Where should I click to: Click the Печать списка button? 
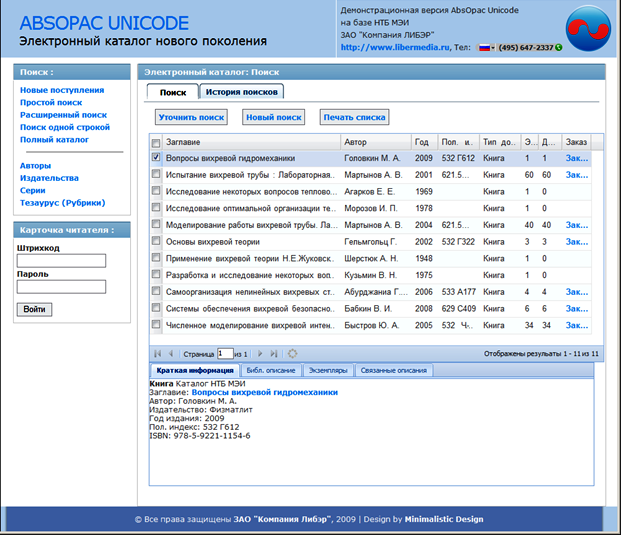pyautogui.click(x=354, y=117)
